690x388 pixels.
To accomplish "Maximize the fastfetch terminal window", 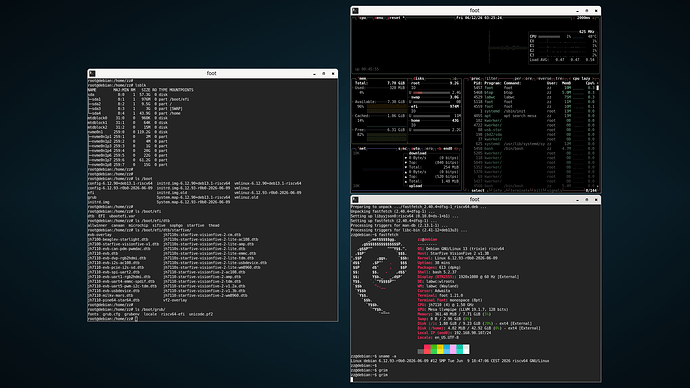I will [x=587, y=200].
